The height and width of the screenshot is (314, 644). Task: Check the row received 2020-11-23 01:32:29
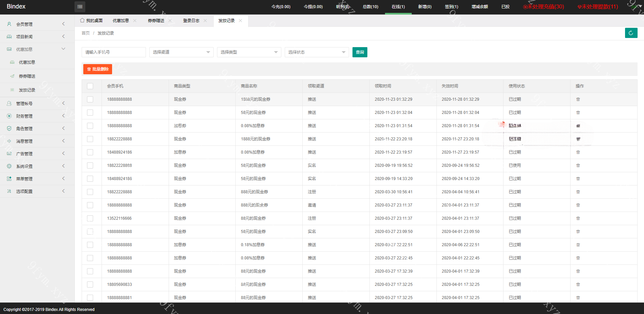(x=90, y=99)
